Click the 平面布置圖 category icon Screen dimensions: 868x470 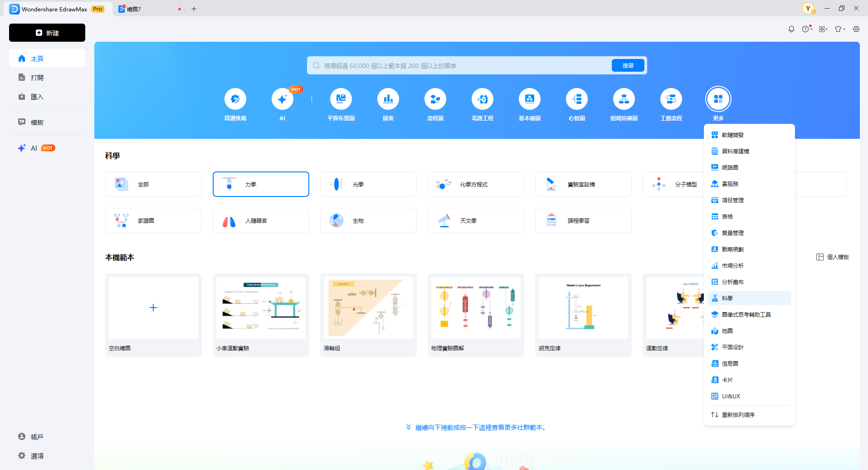point(341,99)
